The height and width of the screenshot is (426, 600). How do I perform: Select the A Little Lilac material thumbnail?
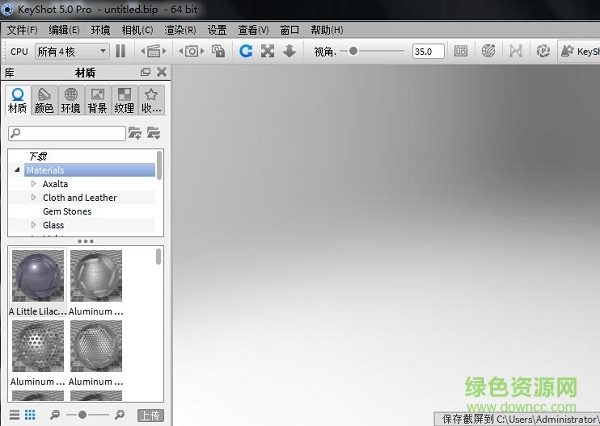(x=38, y=276)
